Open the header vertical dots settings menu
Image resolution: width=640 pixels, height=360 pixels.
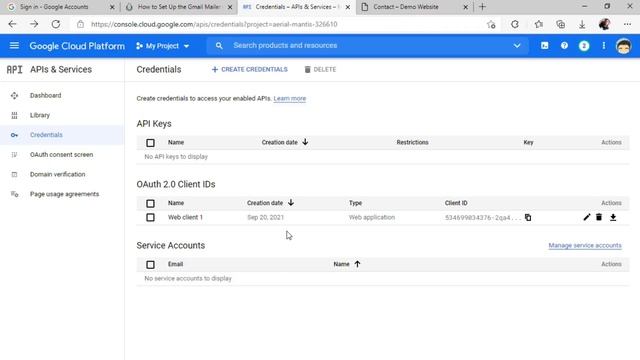pyautogui.click(x=604, y=46)
